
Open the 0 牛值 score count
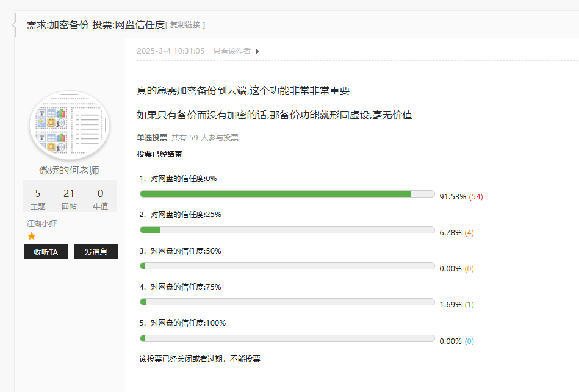100,199
